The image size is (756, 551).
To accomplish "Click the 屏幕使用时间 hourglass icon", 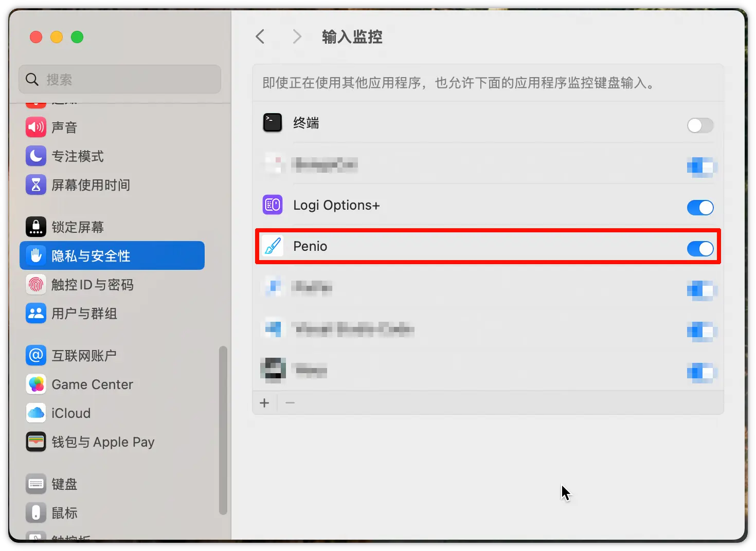I will [x=36, y=185].
